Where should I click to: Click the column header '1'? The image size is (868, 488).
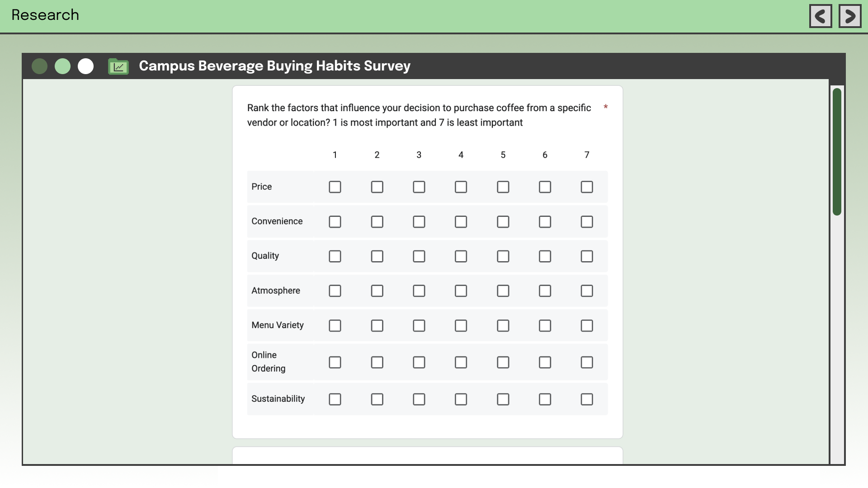click(x=335, y=155)
